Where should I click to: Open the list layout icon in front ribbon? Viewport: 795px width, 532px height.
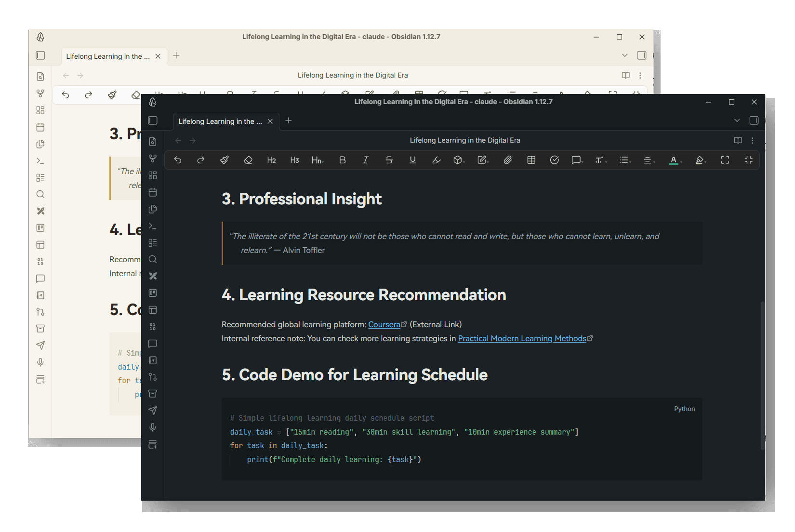coord(153,243)
